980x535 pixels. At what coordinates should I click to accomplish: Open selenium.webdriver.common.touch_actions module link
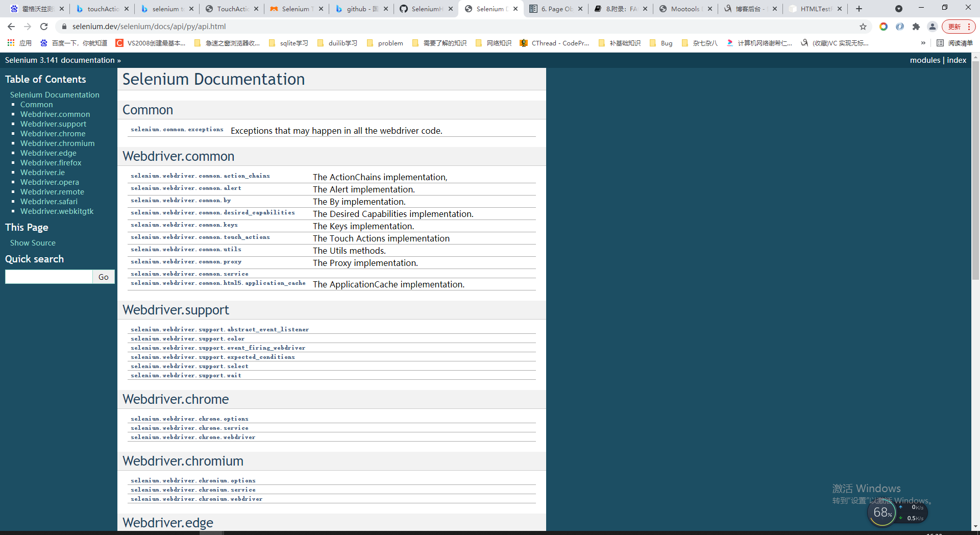[x=200, y=237]
